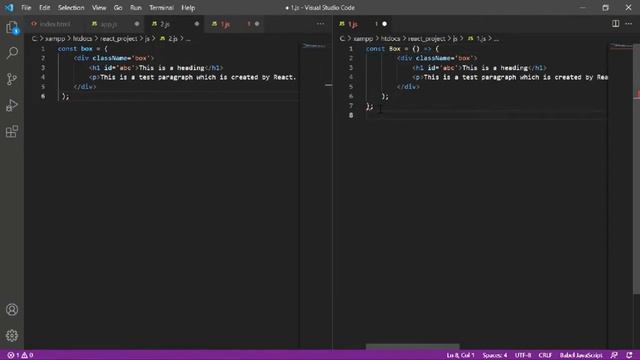Click h1 heading line in left editor
This screenshot has width=640, height=360.
(x=156, y=68)
